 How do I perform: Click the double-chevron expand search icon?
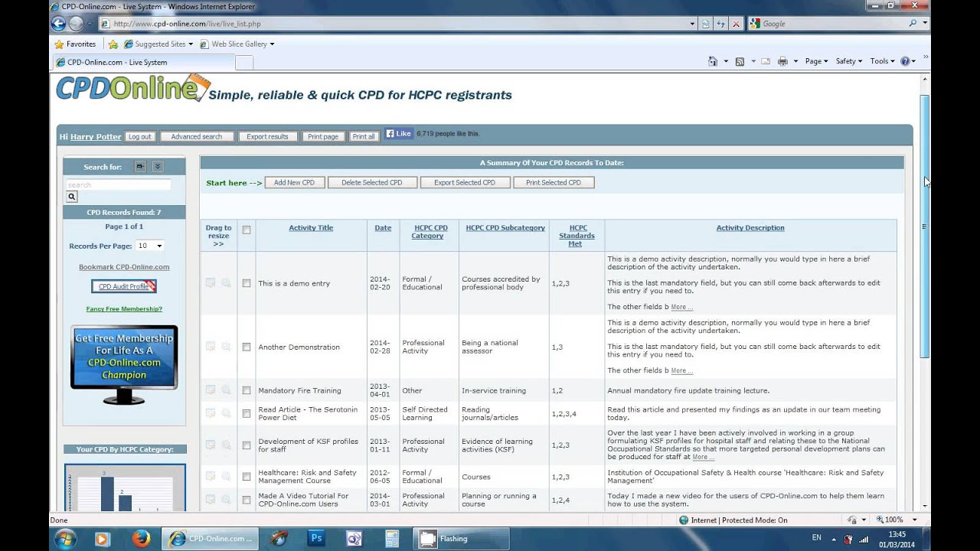(x=158, y=166)
